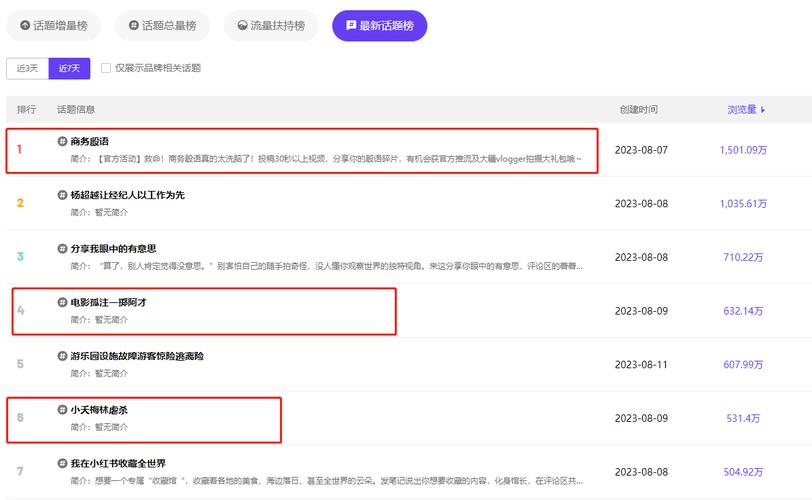
Task: Open topic 分享我眼中的有意思
Action: tap(113, 249)
